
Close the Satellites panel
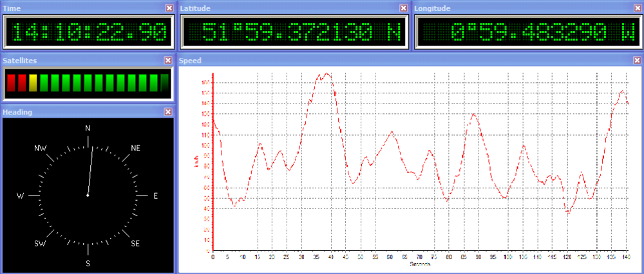pyautogui.click(x=167, y=60)
